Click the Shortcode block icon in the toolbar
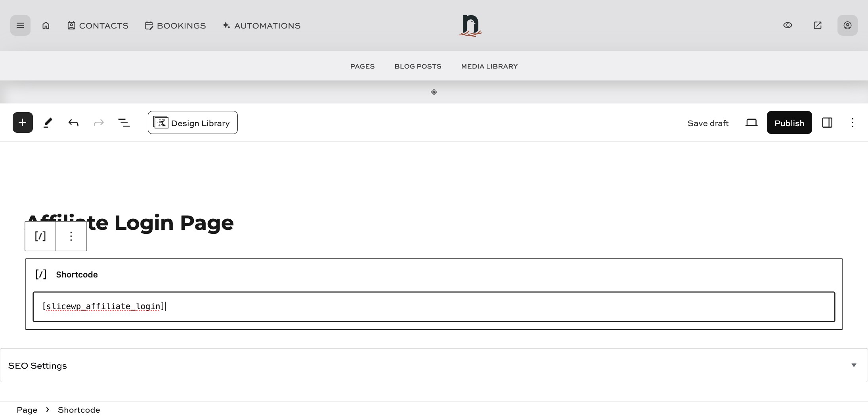This screenshot has height=417, width=868. click(40, 236)
